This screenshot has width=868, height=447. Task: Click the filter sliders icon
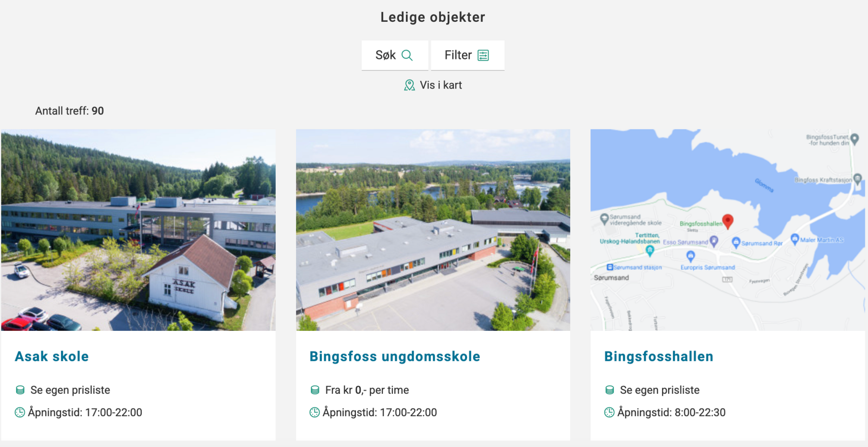coord(483,55)
